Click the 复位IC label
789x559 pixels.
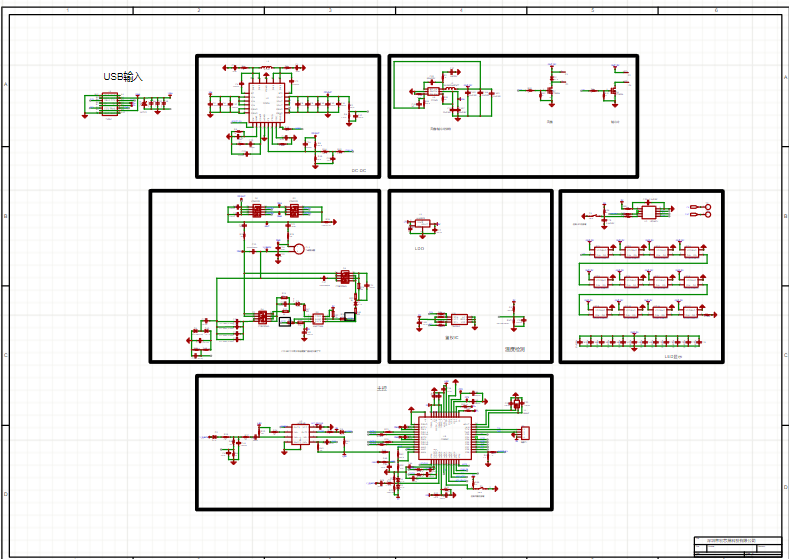(x=451, y=338)
